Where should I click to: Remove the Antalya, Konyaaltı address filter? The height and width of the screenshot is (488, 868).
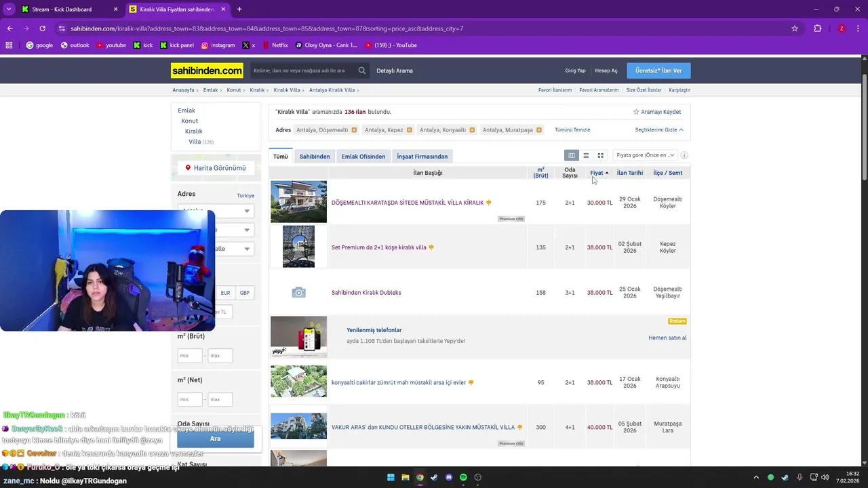coord(472,130)
